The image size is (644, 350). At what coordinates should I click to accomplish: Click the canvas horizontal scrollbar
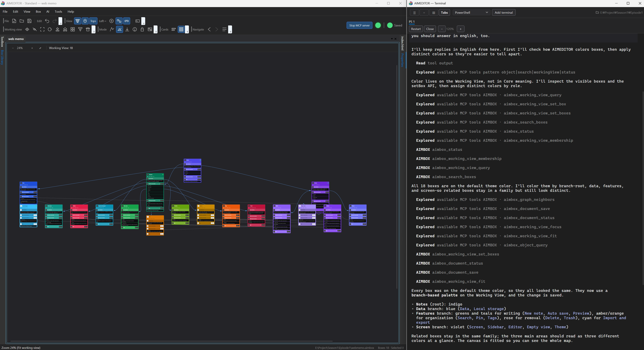coord(171,341)
